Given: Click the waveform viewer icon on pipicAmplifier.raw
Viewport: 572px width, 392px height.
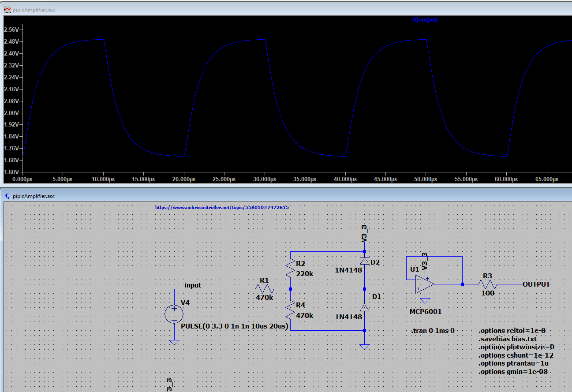Looking at the screenshot, I should point(7,9).
